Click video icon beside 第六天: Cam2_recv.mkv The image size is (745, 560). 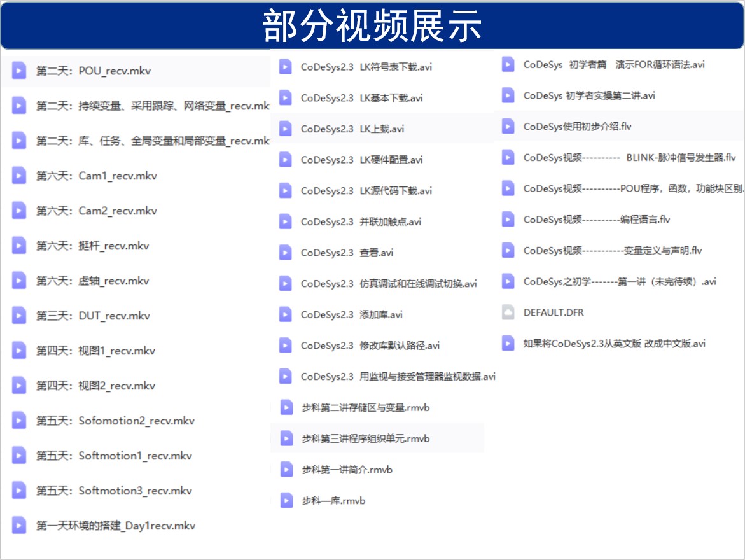[x=18, y=210]
